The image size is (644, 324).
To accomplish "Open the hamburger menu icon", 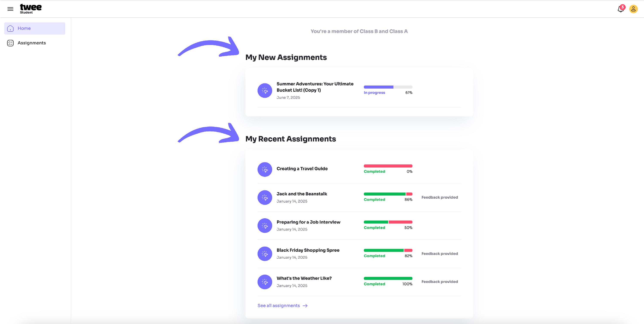I will pyautogui.click(x=10, y=9).
